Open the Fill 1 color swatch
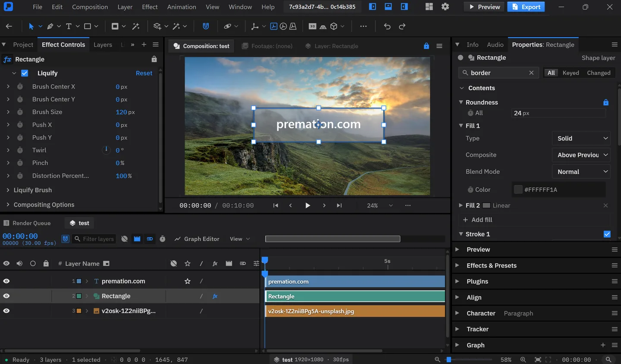 coord(518,190)
